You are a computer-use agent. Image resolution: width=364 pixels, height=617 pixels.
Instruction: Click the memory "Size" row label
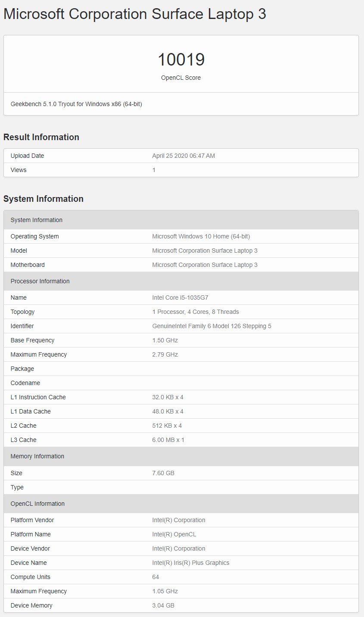(16, 473)
